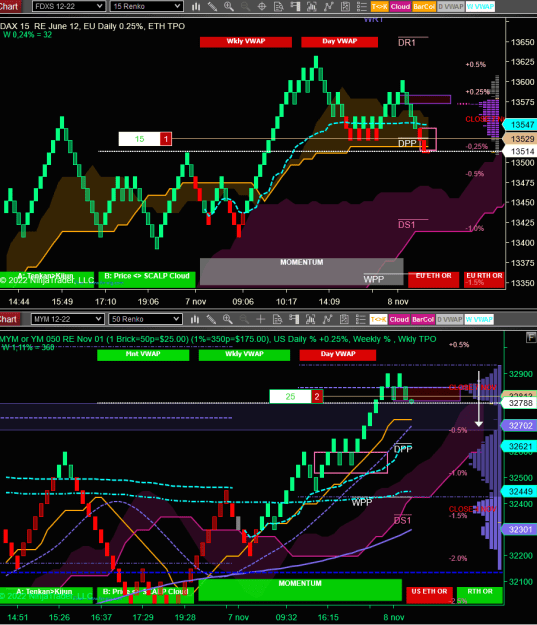
Task: Open strategies icon in bottom chart toolbar
Action: click(x=327, y=319)
